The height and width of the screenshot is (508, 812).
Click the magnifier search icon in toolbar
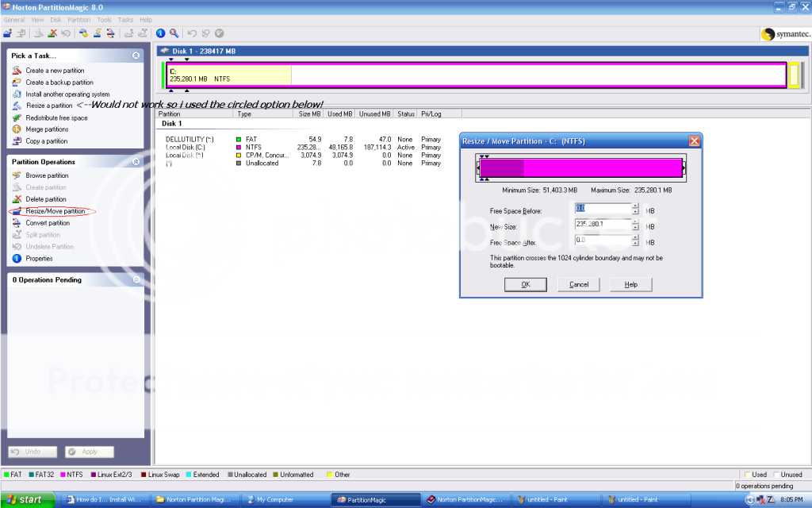(x=174, y=33)
